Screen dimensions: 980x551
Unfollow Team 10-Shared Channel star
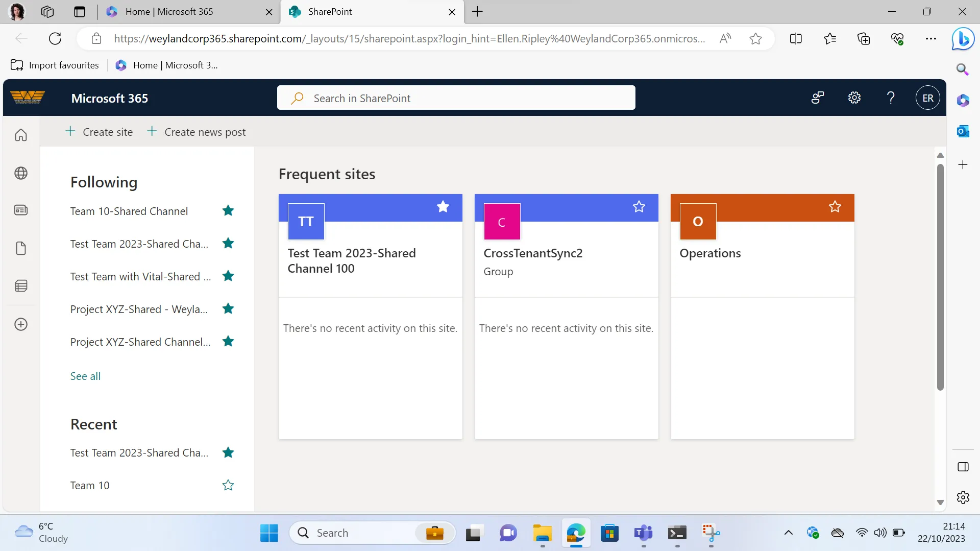pos(228,210)
